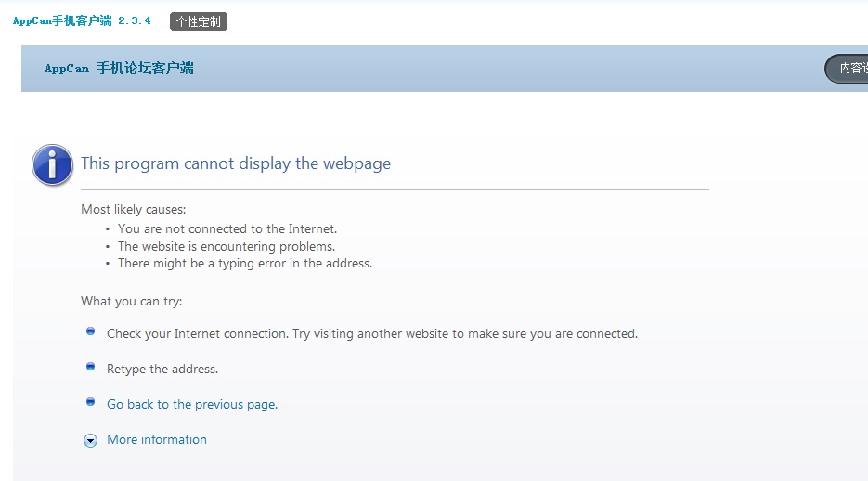Click the blue bullet beside Go back link
This screenshot has height=481, width=868.
pos(90,402)
